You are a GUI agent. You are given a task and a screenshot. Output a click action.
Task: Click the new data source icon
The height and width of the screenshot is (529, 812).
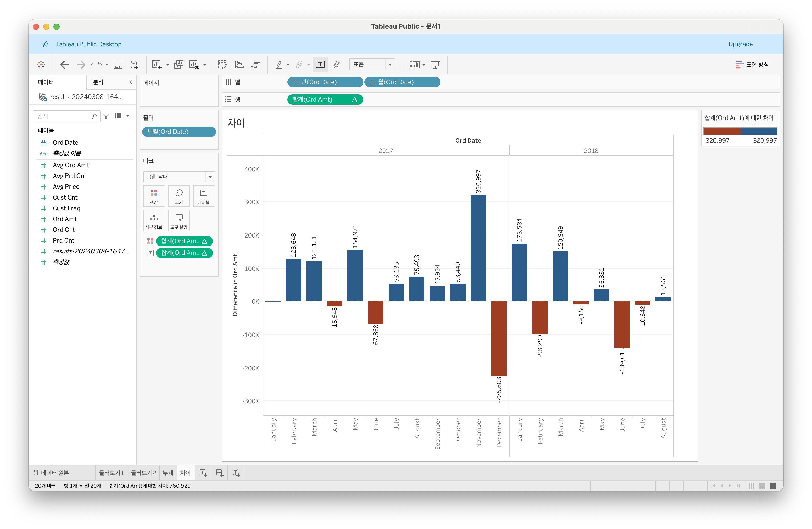(x=134, y=64)
